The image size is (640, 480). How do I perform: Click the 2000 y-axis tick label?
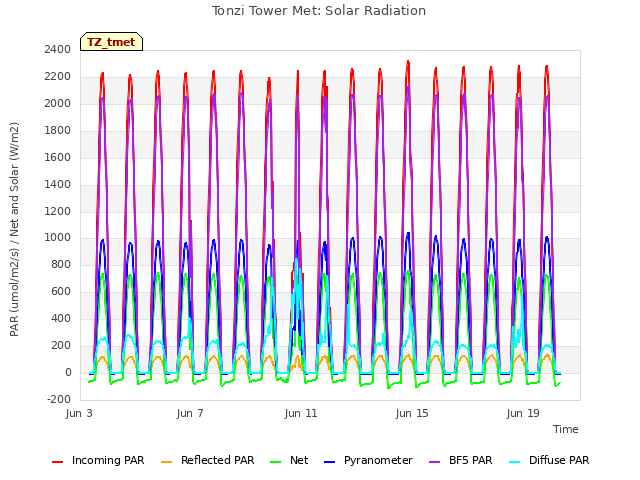[x=58, y=103]
